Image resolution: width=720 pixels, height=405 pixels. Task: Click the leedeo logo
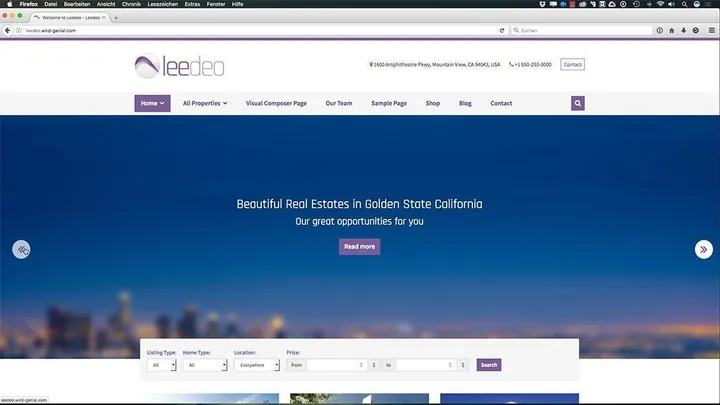pyautogui.click(x=180, y=66)
